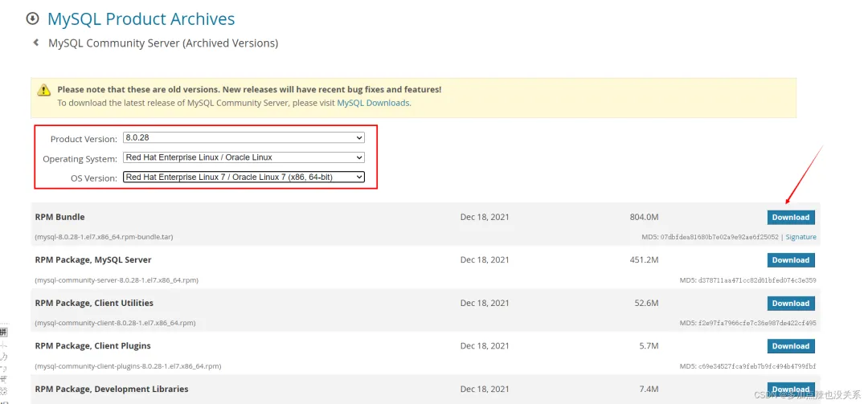Click the MySQL Product Archives heading

[x=141, y=18]
